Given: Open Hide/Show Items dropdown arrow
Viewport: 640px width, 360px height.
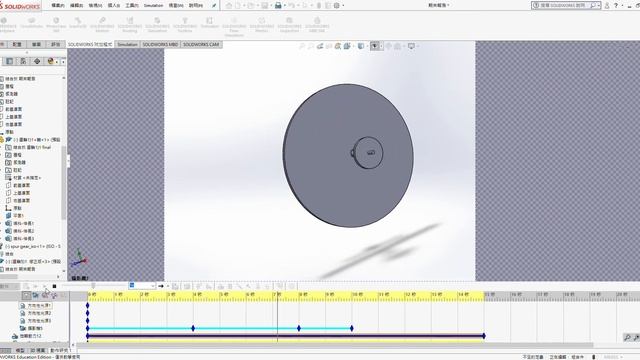Looking at the screenshot, I should click(381, 46).
